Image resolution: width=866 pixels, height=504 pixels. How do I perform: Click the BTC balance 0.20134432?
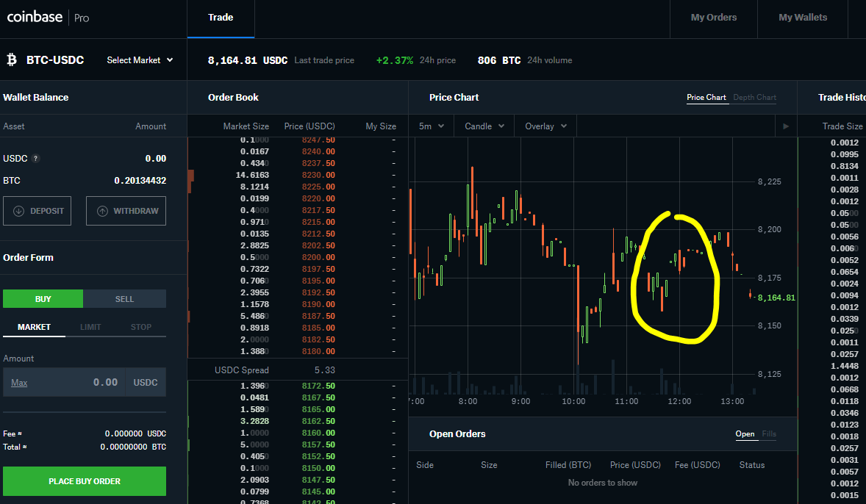140,181
